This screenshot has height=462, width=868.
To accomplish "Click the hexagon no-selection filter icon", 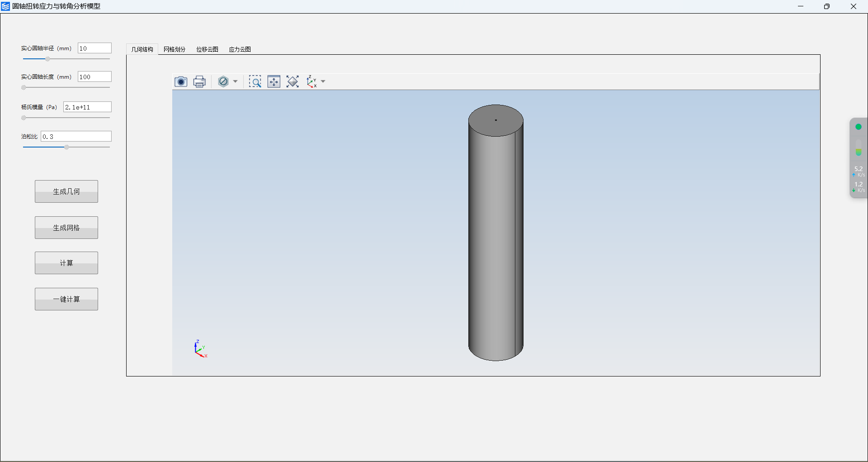I will 223,81.
